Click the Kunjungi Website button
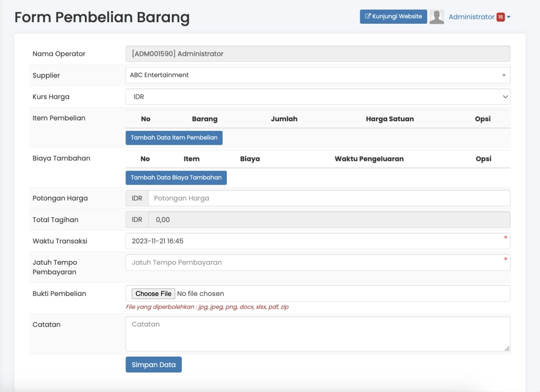The image size is (540, 392). click(x=393, y=17)
